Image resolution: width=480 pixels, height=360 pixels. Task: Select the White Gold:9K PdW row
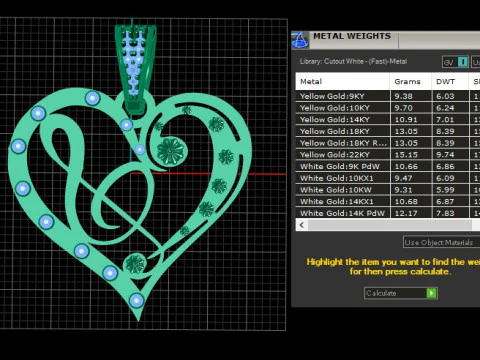point(388,166)
